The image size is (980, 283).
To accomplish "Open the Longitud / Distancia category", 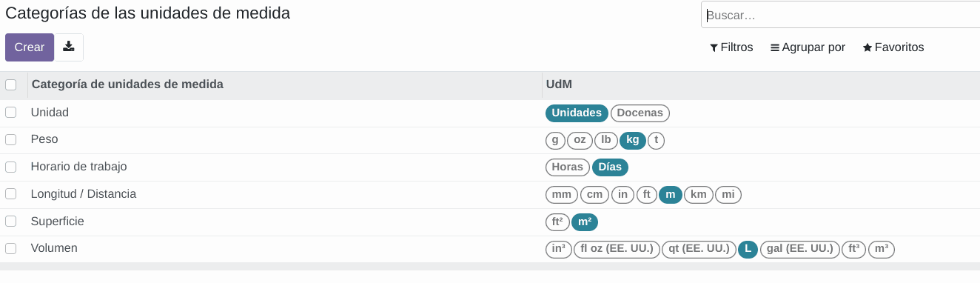I will 83,194.
